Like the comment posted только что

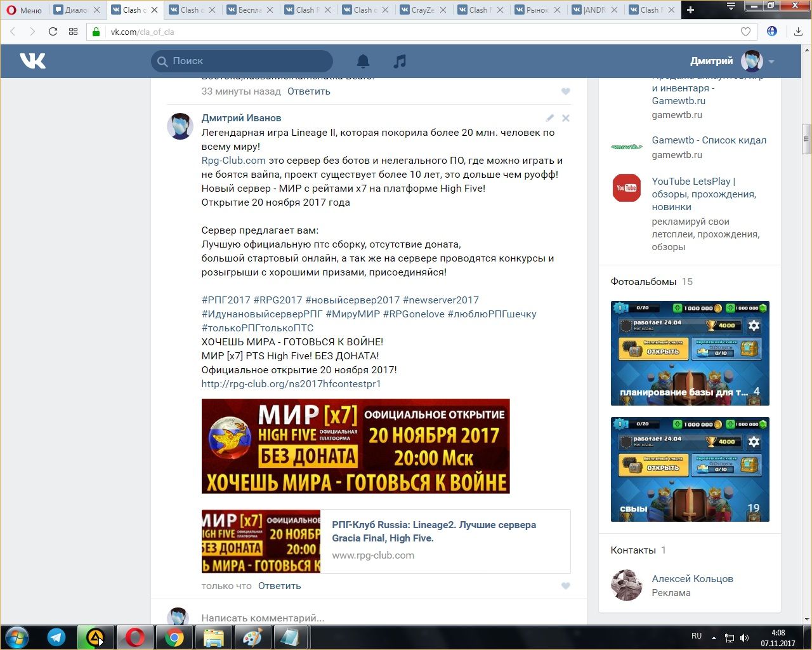(565, 586)
